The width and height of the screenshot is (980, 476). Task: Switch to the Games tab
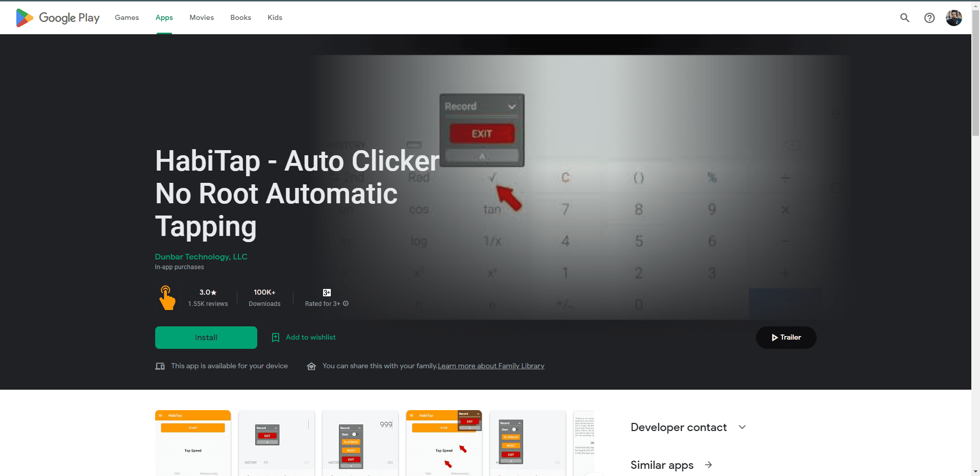pyautogui.click(x=127, y=17)
